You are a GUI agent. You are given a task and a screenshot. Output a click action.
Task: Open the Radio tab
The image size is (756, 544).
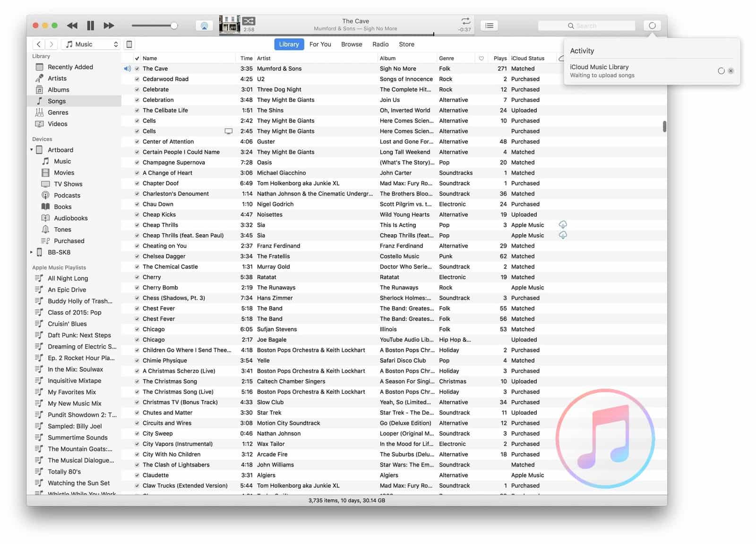point(380,44)
